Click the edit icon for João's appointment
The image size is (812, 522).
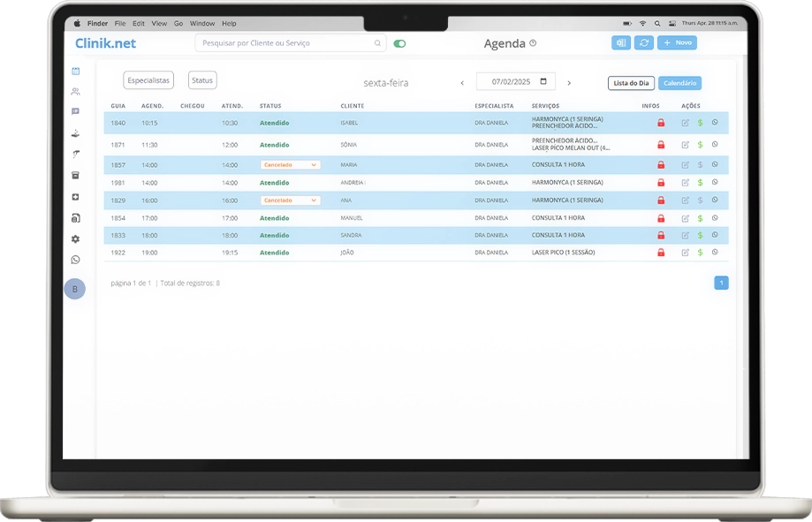click(685, 253)
